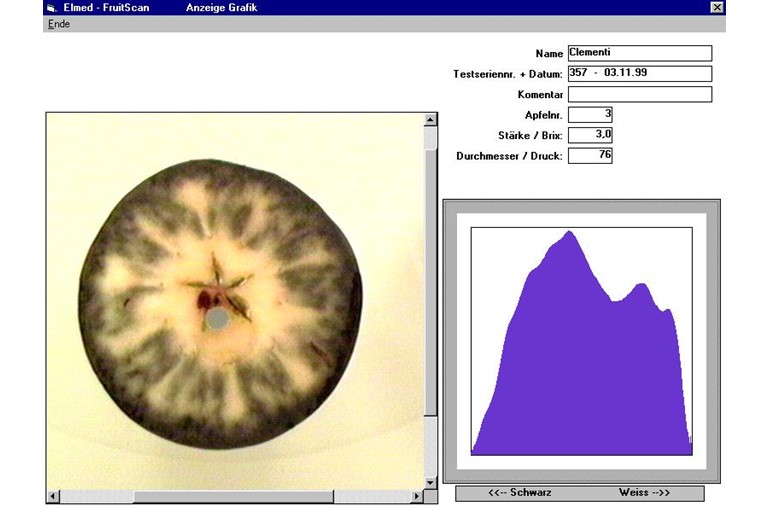Click the apple cross-section image
Screen dimensions: 768x512
tap(220, 303)
